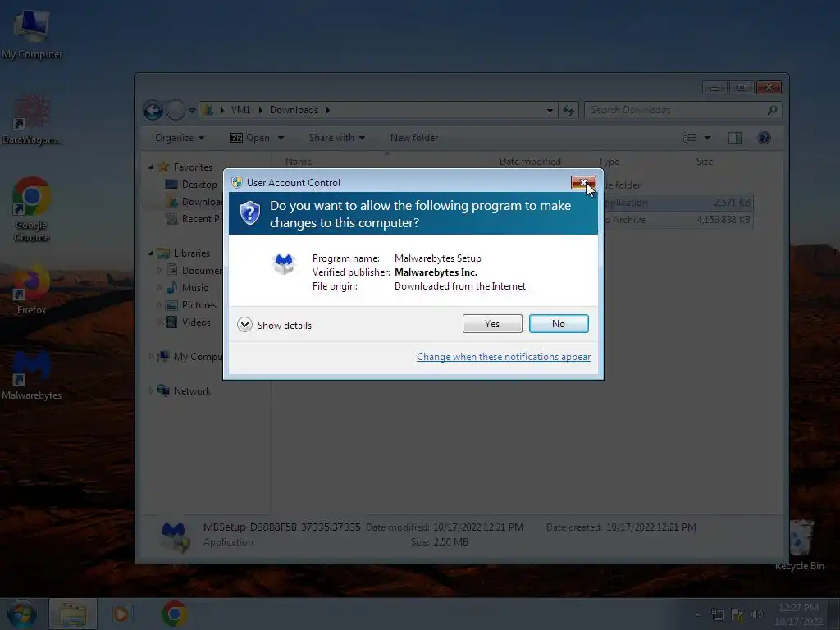This screenshot has height=630, width=840.
Task: Click the Windows Start button
Action: pos(21,614)
